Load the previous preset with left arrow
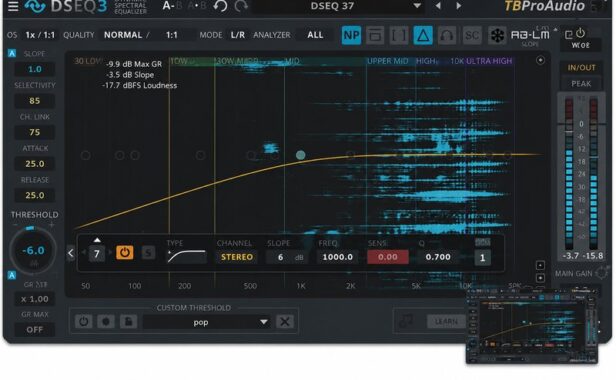 (438, 6)
